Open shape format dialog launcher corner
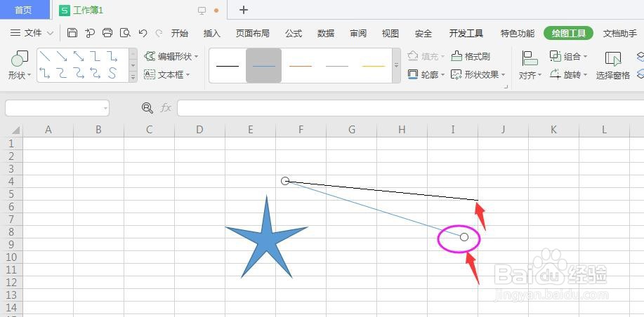This screenshot has height=317, width=644. click(x=506, y=86)
